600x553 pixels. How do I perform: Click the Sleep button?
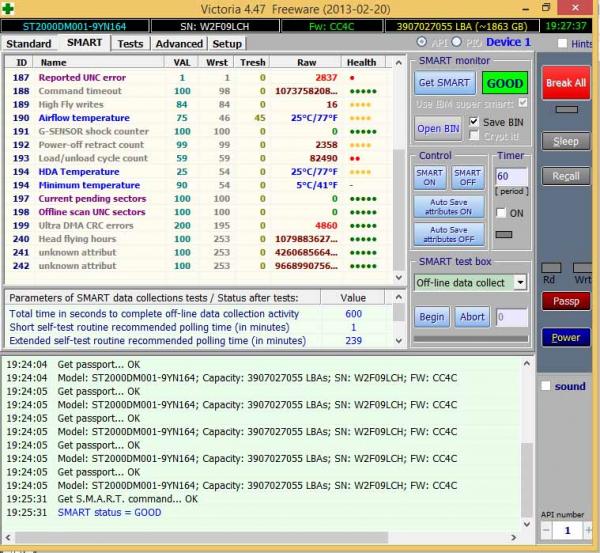[x=565, y=141]
